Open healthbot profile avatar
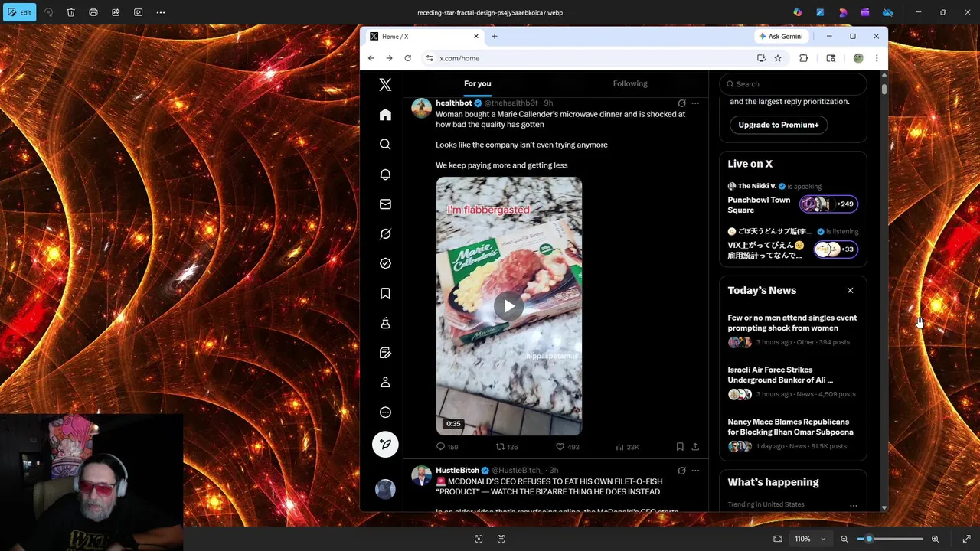Viewport: 980px width, 551px height. tap(421, 108)
